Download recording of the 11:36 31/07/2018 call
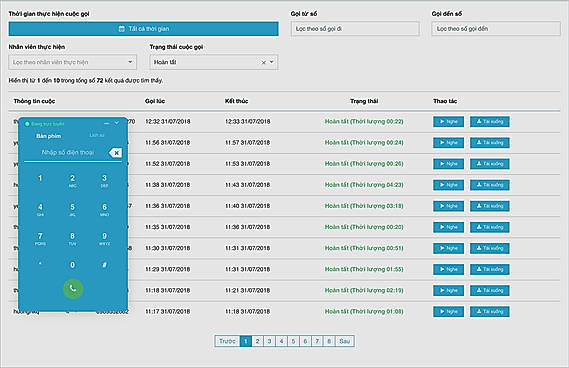The height and width of the screenshot is (368, 569). (490, 206)
